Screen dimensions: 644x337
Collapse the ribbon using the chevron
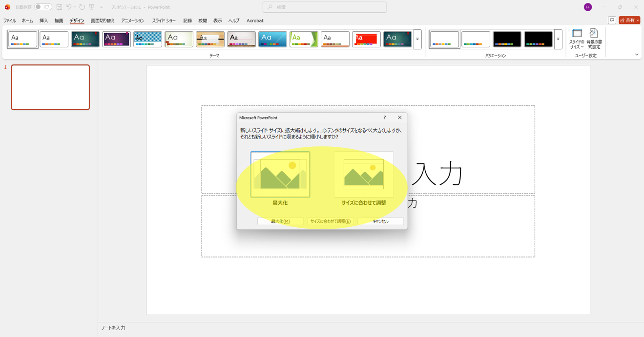tap(637, 55)
